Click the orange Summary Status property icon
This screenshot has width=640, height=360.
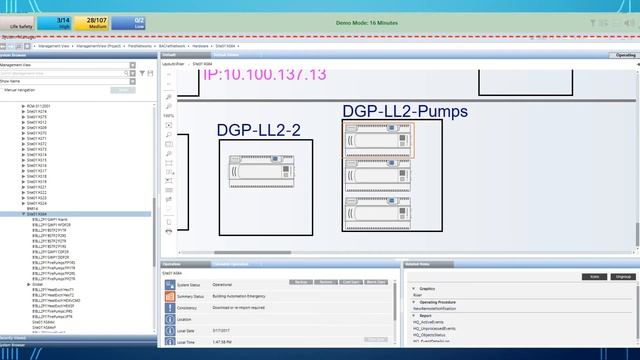point(170,296)
